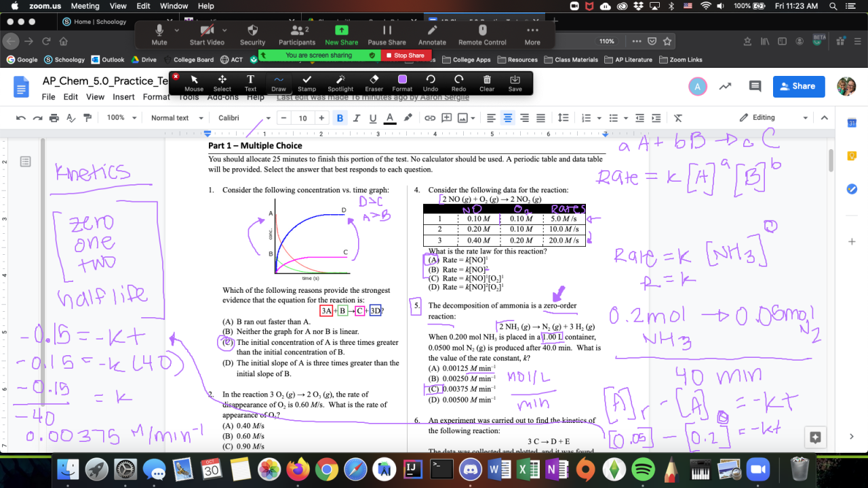Screen dimensions: 868x488
Task: Choose the Mouse annotation tool
Action: click(194, 83)
